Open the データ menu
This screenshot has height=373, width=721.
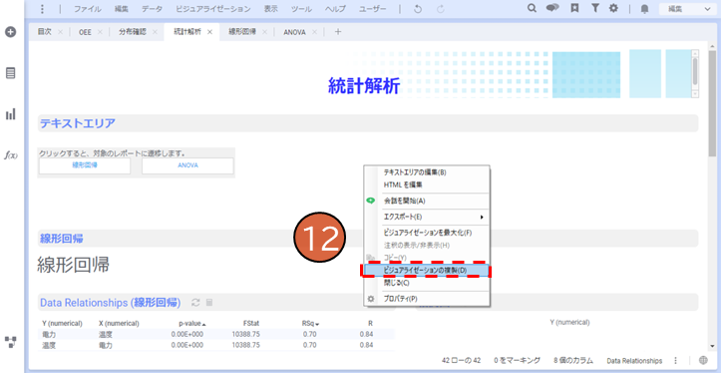click(x=152, y=9)
